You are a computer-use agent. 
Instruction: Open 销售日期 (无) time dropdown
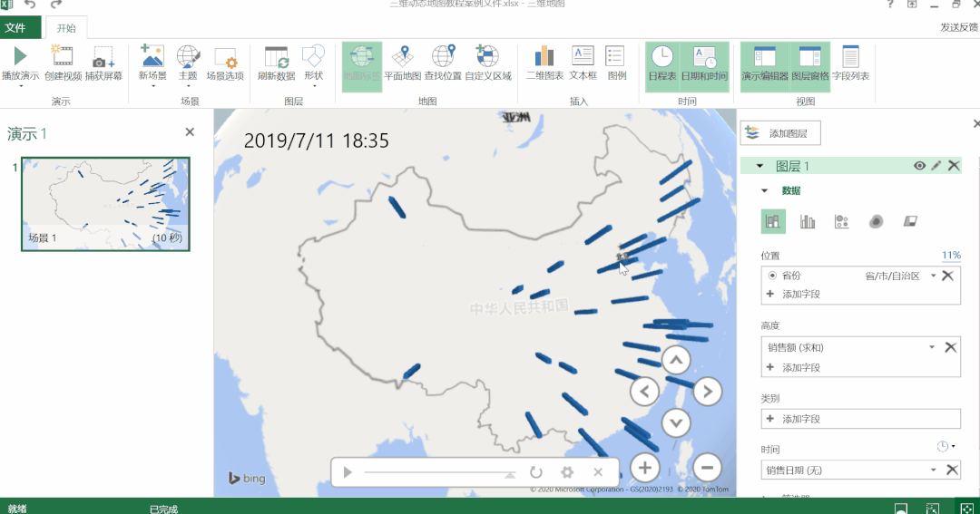[x=933, y=470]
